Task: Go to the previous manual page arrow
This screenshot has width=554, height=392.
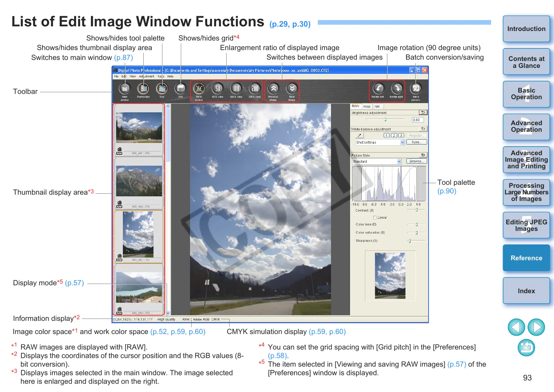Action: (516, 327)
